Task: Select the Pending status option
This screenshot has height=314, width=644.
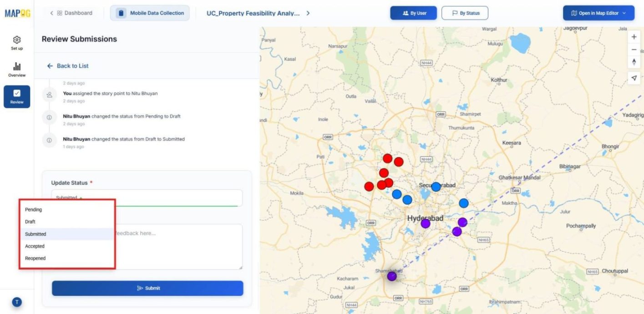Action: 34,209
